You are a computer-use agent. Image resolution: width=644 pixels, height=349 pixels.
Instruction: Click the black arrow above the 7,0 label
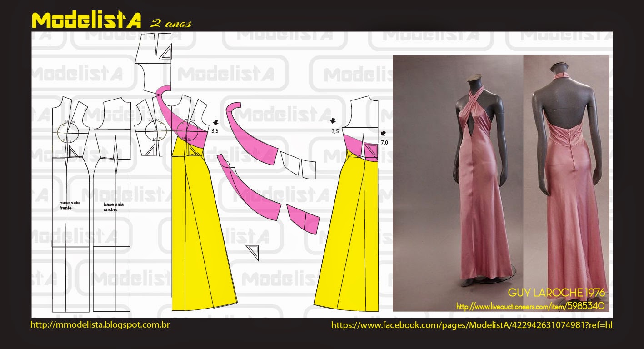[384, 133]
